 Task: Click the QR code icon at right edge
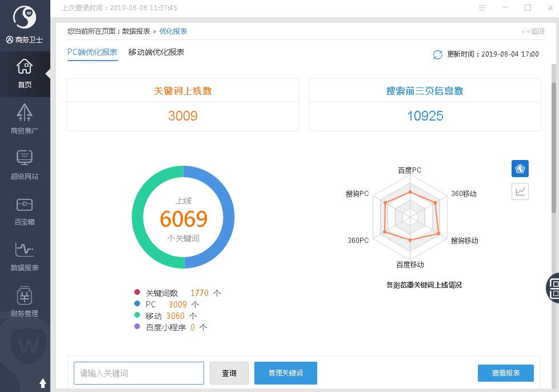coord(553,287)
